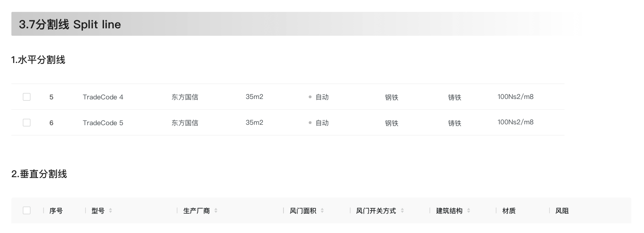Click the 序号 column header

pyautogui.click(x=56, y=211)
